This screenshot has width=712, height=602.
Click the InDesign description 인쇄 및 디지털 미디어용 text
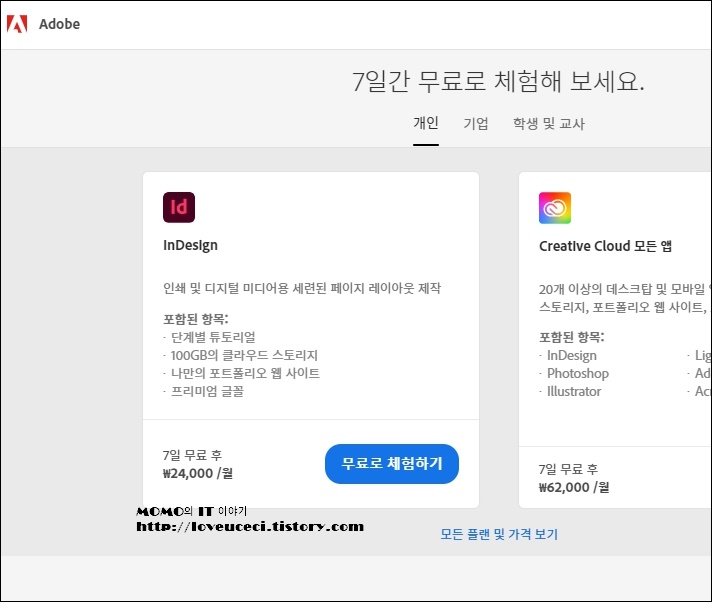tap(302, 288)
